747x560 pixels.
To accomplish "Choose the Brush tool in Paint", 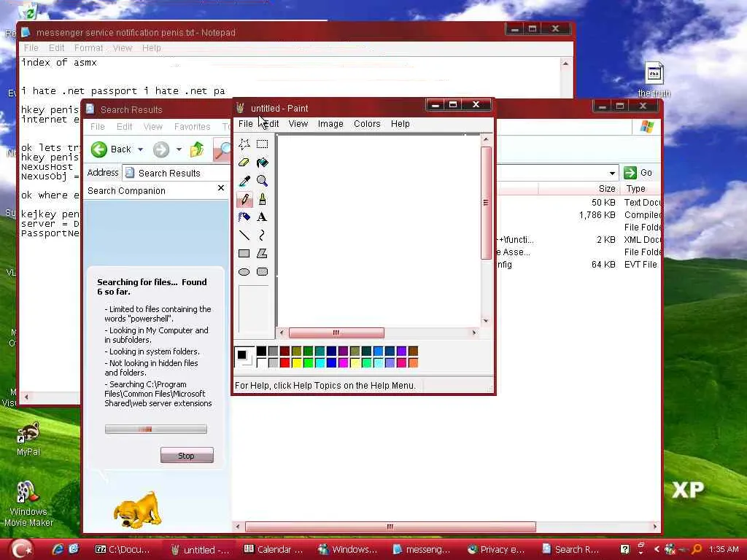I will 262,199.
